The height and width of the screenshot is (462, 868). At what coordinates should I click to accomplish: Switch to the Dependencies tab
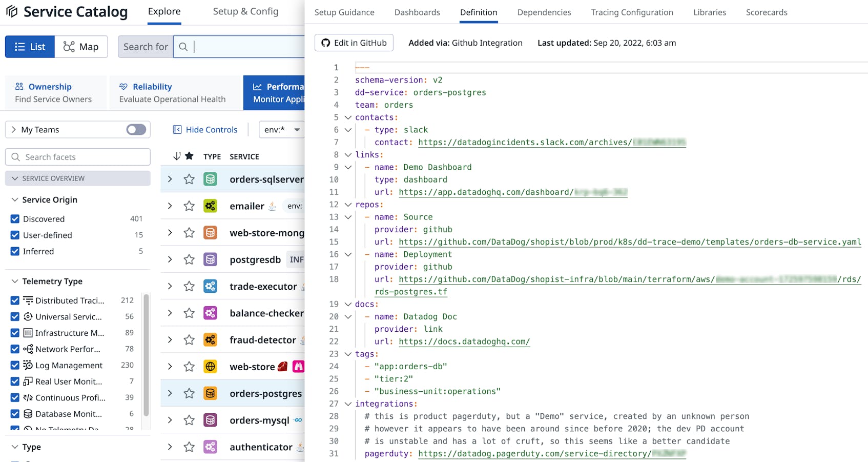click(x=544, y=12)
